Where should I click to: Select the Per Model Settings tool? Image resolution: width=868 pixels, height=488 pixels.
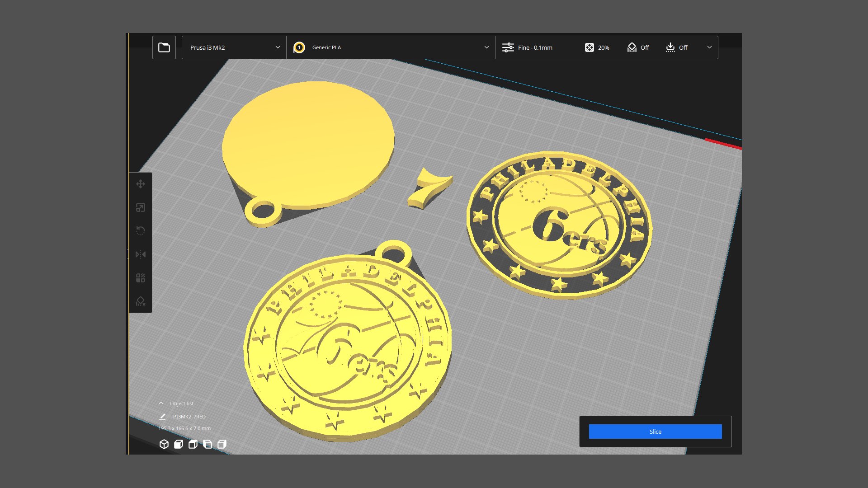[x=141, y=278]
